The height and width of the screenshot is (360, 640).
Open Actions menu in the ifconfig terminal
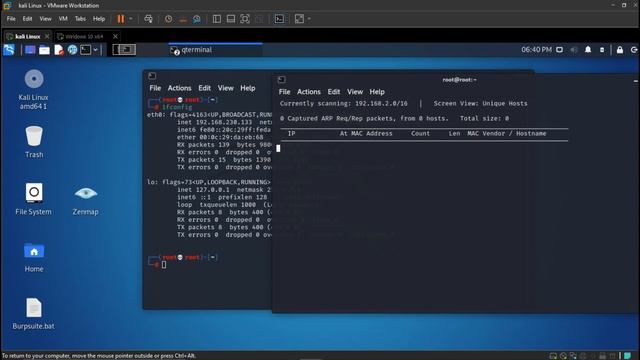(x=180, y=88)
